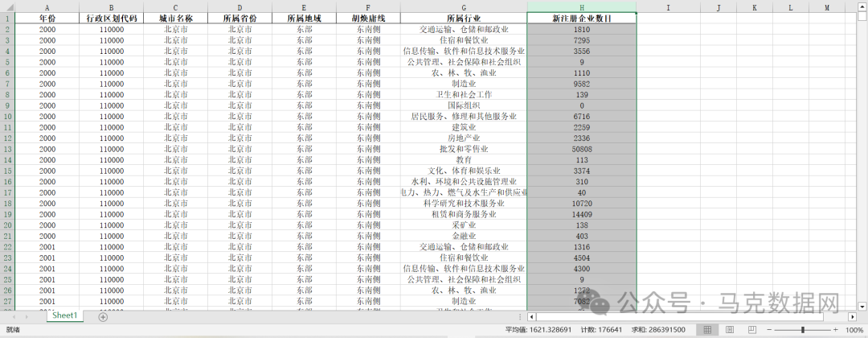Select the 2001 year cell in row 22
Screen dimensions: 868x338
(x=47, y=247)
